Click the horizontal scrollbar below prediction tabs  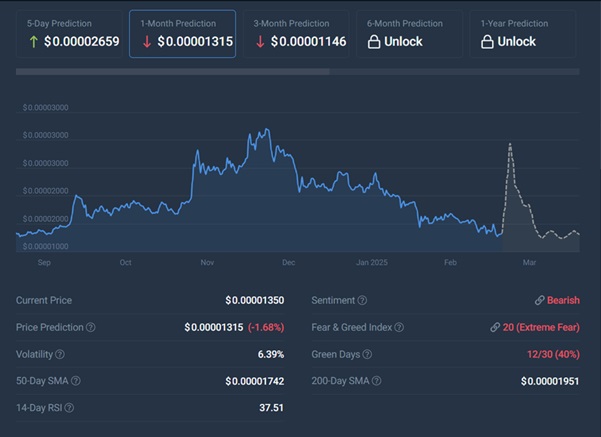(172, 71)
